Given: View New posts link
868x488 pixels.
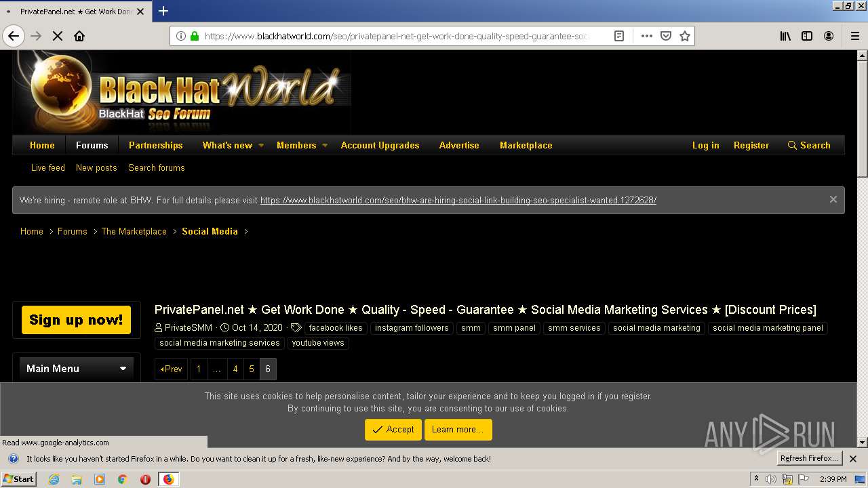Looking at the screenshot, I should [x=96, y=167].
